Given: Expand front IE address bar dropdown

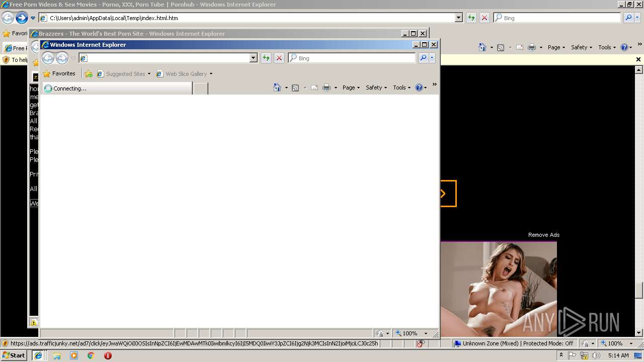Looking at the screenshot, I should click(x=254, y=58).
